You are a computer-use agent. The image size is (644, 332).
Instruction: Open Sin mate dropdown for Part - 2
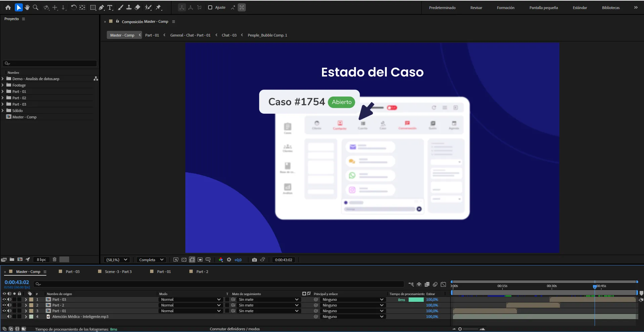coord(268,305)
